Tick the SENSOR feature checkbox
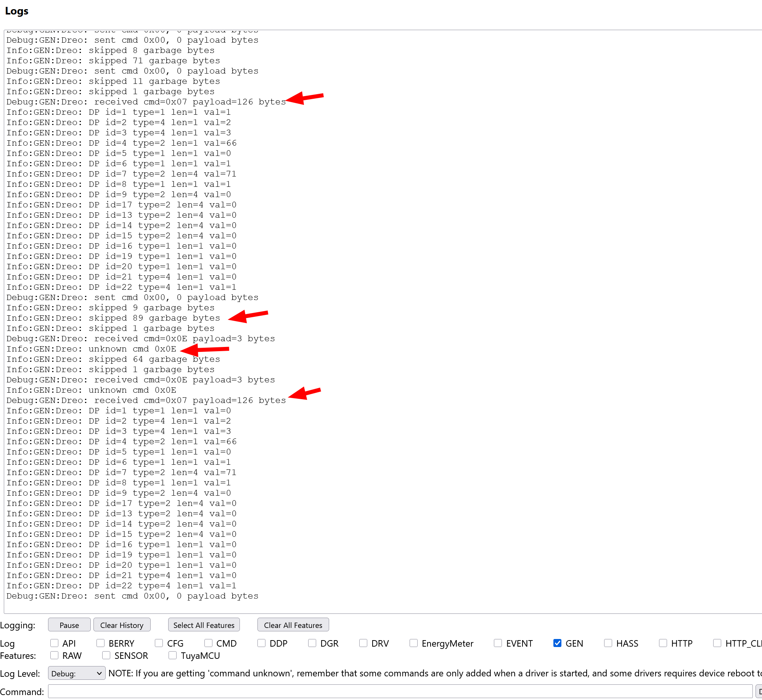This screenshot has height=700, width=762. (x=106, y=655)
